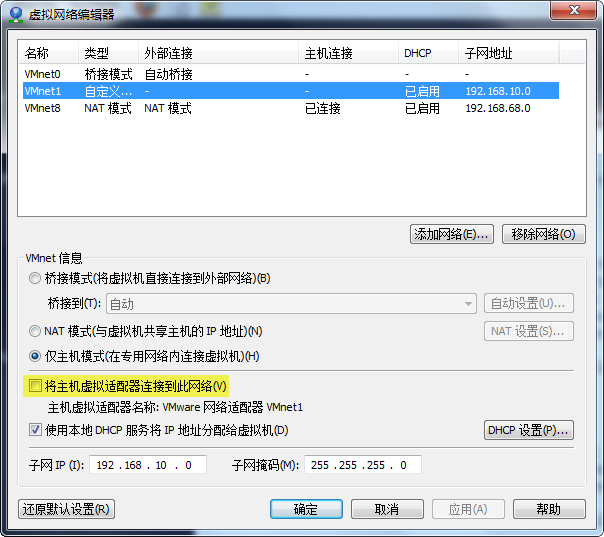Click the Virtual Network Editor title icon
Viewport: 604px width, 537px height.
point(16,15)
